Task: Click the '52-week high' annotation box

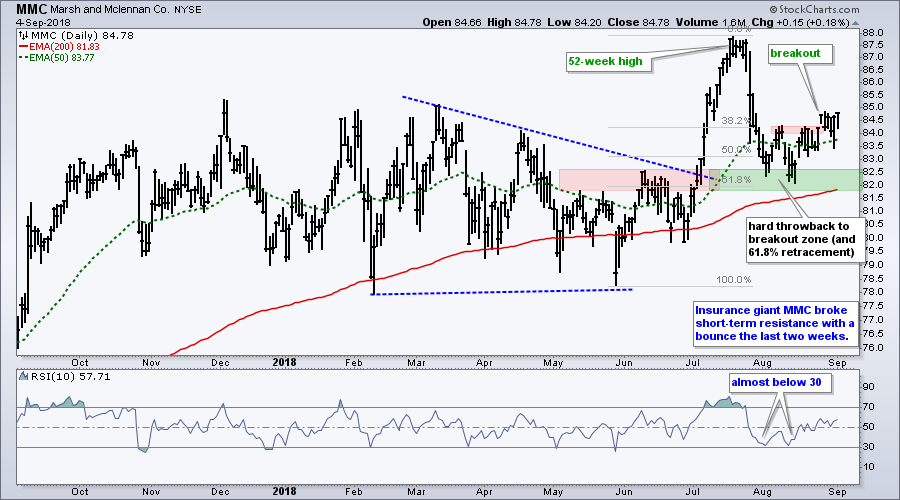Action: (608, 61)
